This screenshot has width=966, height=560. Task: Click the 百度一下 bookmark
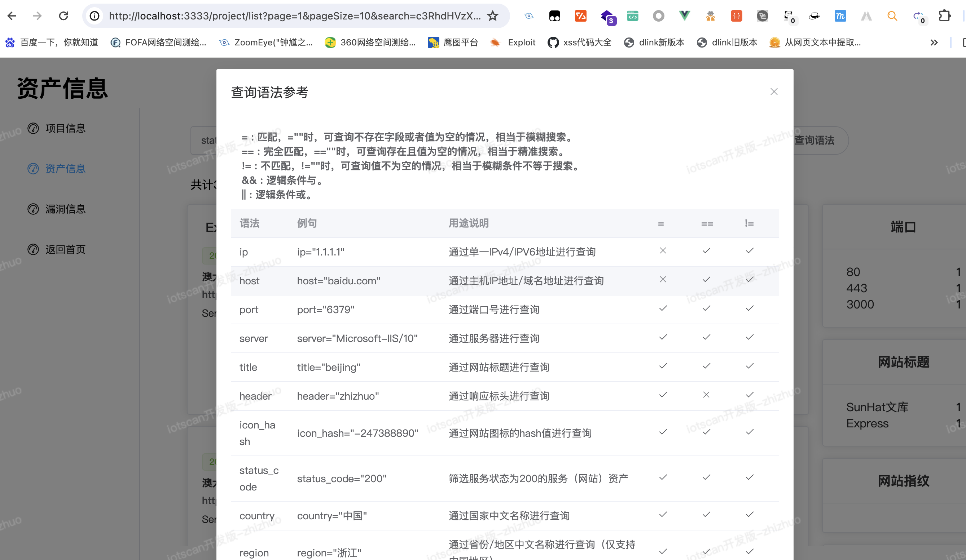58,43
